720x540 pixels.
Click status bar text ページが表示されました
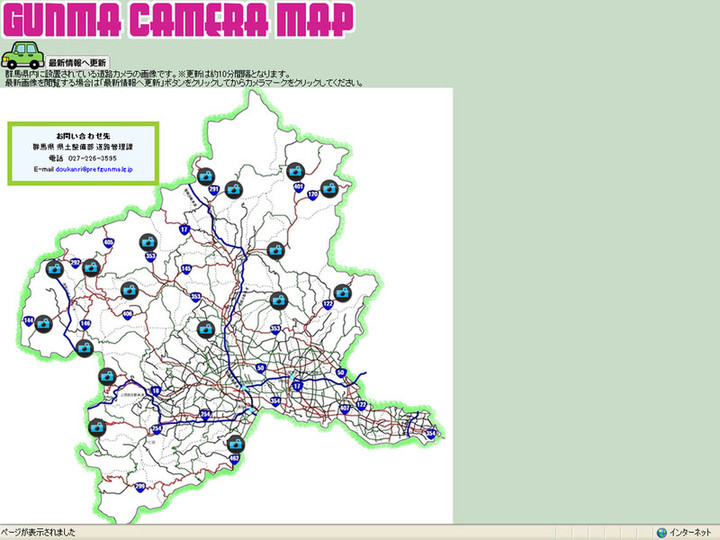[x=38, y=533]
